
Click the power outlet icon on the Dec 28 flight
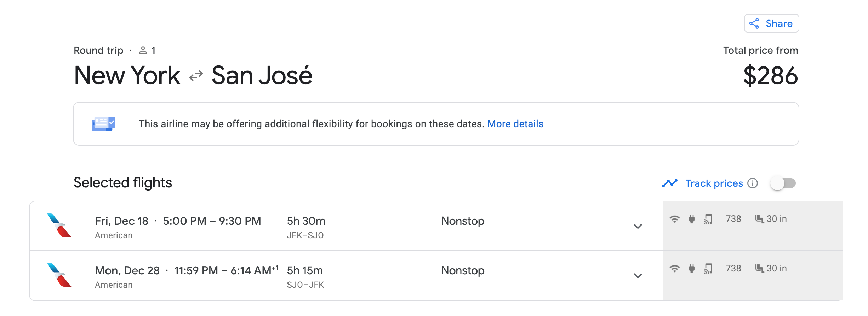691,269
